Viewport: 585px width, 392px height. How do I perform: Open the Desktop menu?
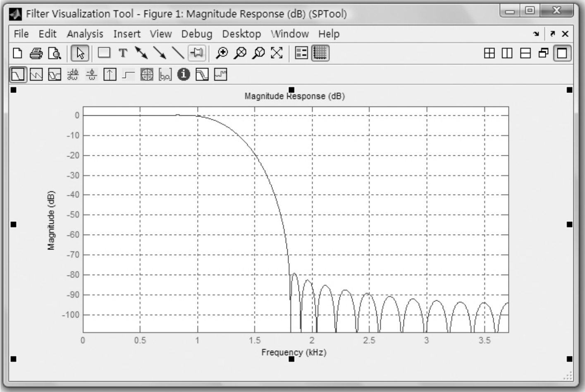point(241,34)
